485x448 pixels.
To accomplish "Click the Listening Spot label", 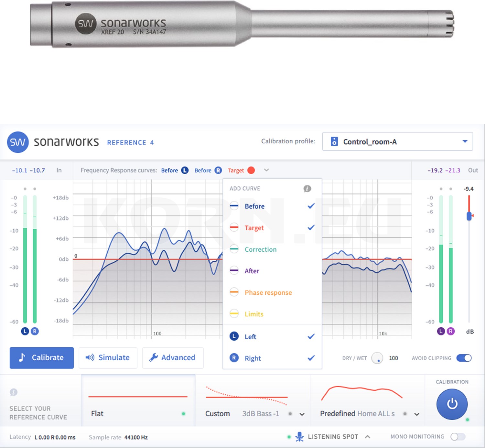I will tap(333, 437).
